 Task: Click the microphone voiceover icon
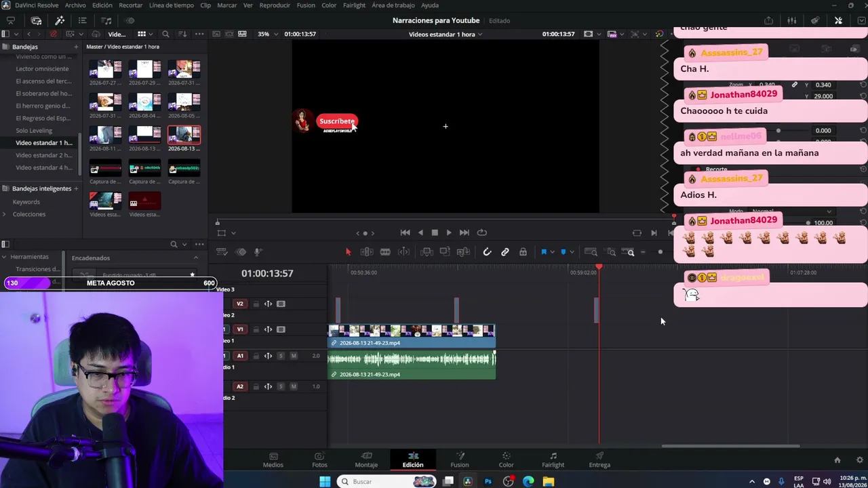click(258, 252)
